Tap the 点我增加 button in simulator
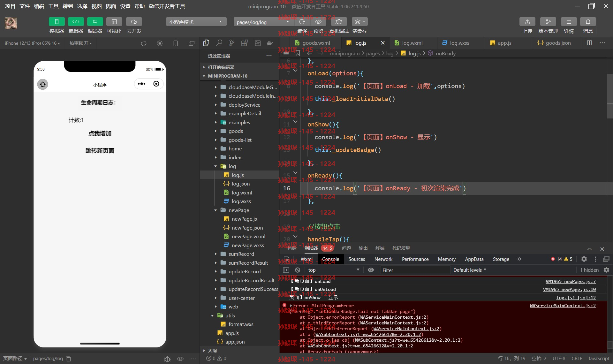 pos(100,133)
